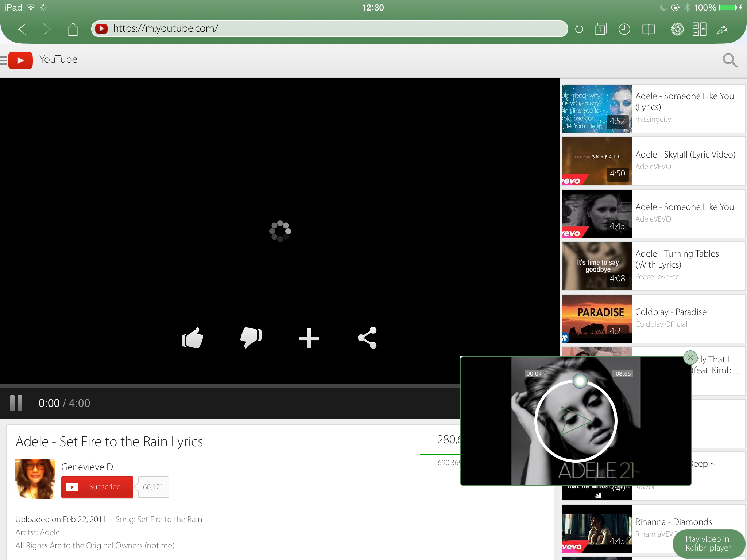Share the video using share icon
The height and width of the screenshot is (560, 747).
[367, 338]
